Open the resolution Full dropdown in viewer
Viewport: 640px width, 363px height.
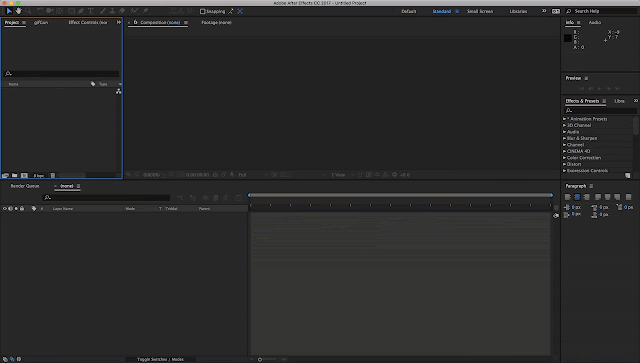click(x=253, y=175)
